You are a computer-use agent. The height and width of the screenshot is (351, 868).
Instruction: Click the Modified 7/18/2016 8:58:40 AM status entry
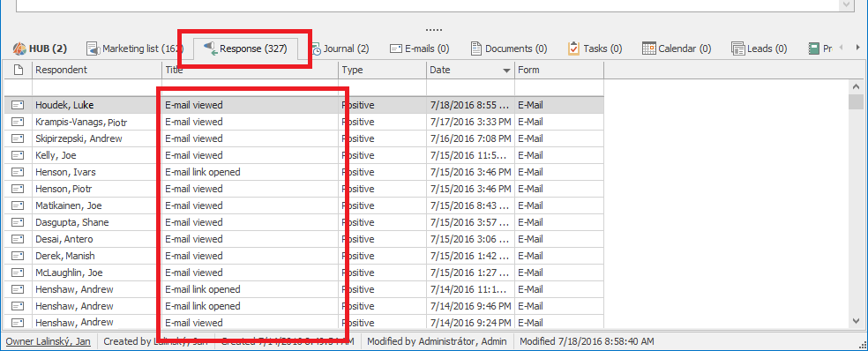(587, 341)
